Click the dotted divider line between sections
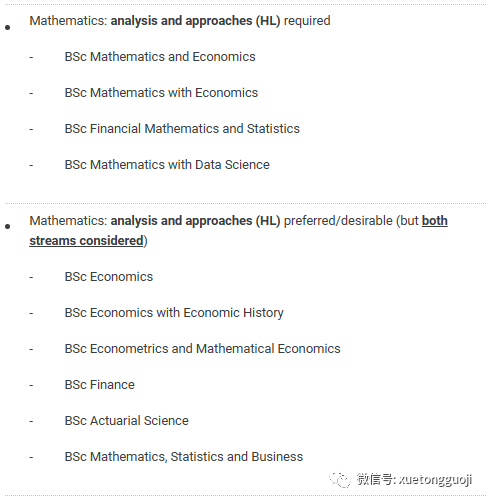 245,203
